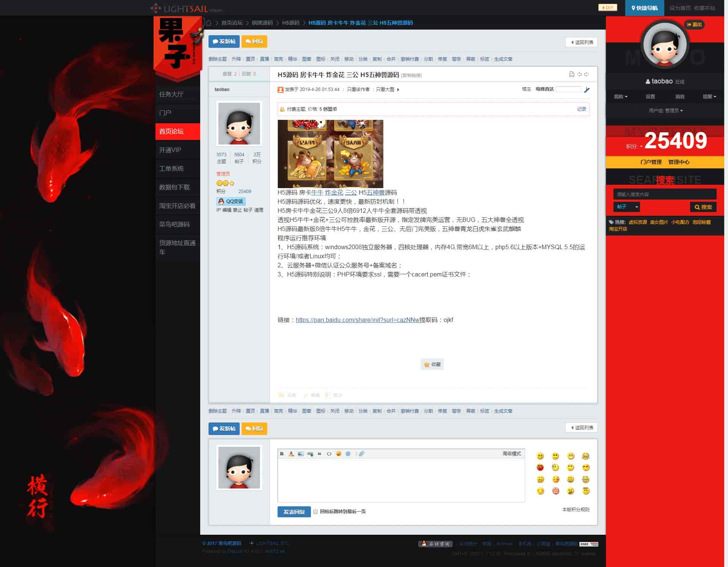This screenshot has width=728, height=567.
Task: Check the jump to last page checkbox
Action: tap(315, 512)
